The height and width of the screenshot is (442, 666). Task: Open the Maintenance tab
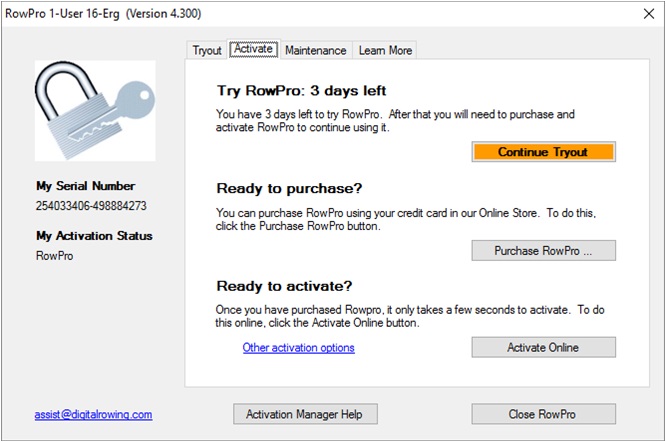point(316,50)
